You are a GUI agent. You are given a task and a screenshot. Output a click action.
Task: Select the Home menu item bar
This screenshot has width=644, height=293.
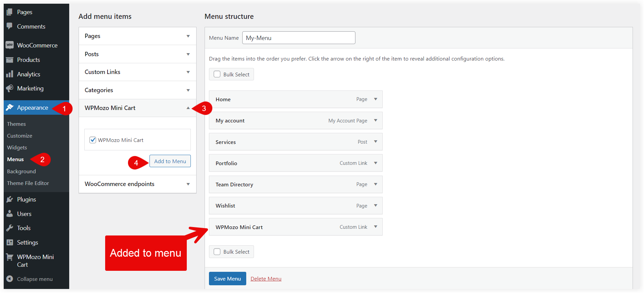296,99
